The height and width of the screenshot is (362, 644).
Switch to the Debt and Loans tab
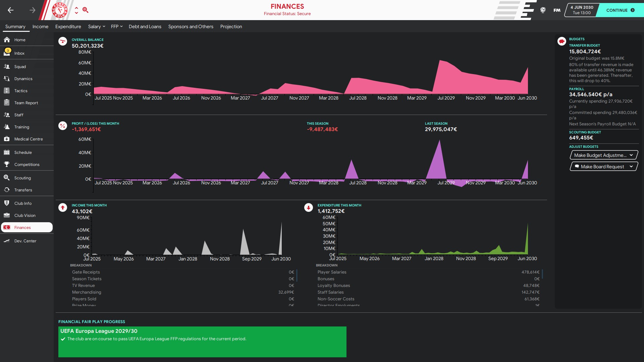[x=145, y=26]
